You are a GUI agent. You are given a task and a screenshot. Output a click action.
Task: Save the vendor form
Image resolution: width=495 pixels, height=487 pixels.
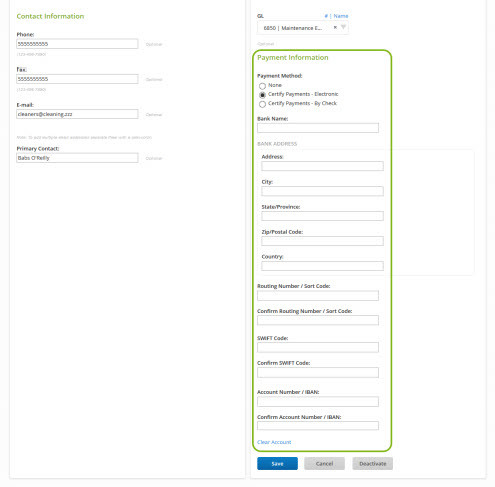[277, 463]
